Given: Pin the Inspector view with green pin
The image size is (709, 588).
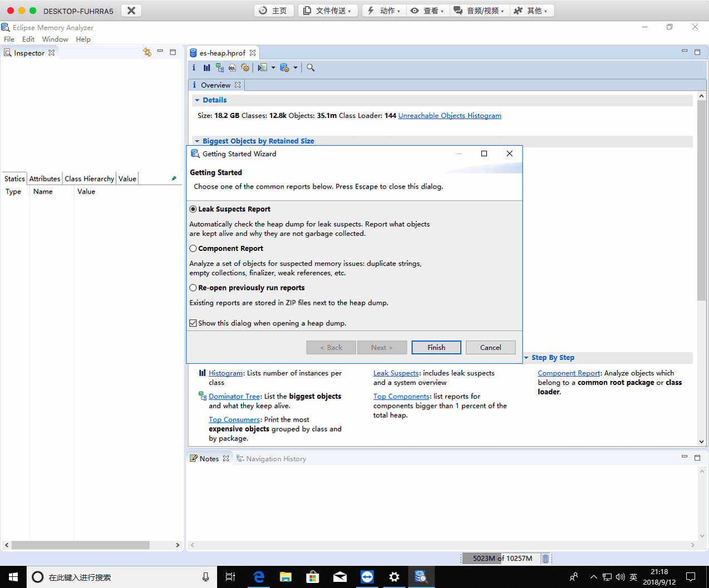Looking at the screenshot, I should click(x=174, y=179).
